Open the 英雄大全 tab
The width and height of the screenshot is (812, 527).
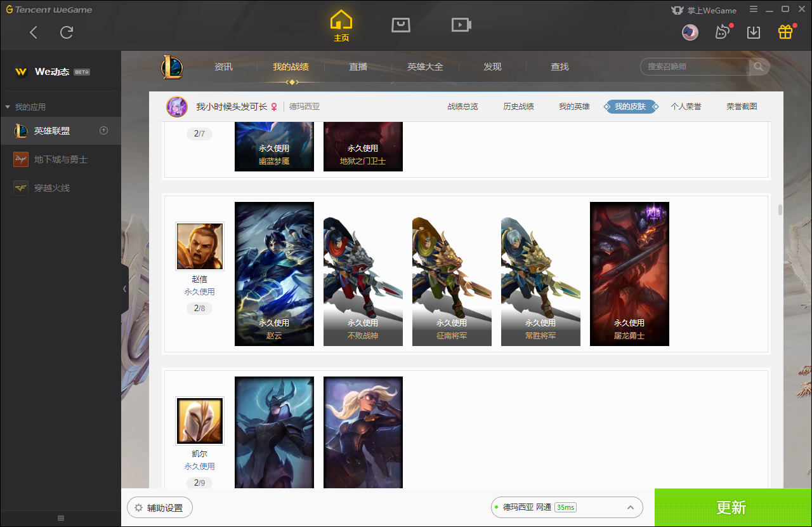[x=425, y=67]
